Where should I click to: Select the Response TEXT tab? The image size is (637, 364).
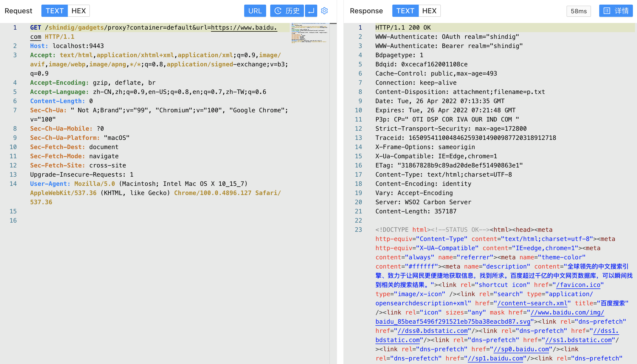tap(405, 11)
